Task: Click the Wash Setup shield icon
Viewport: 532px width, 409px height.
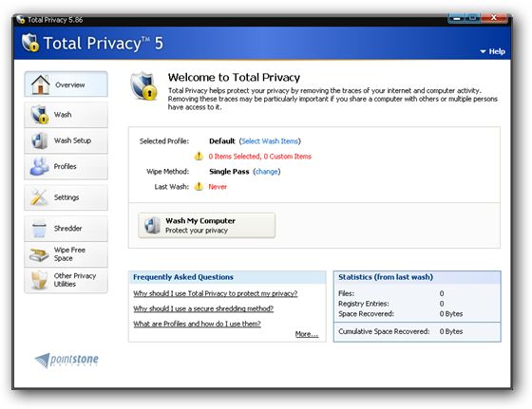Action: tap(40, 140)
